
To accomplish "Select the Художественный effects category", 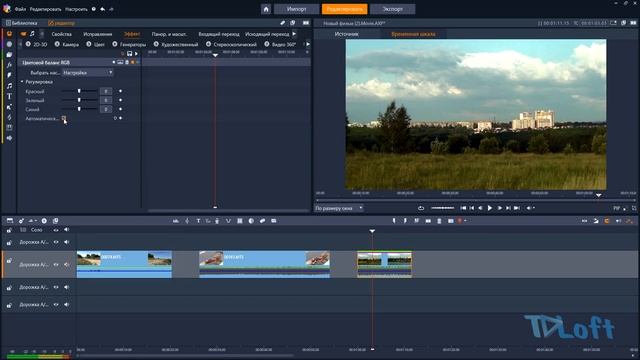I will (176, 44).
